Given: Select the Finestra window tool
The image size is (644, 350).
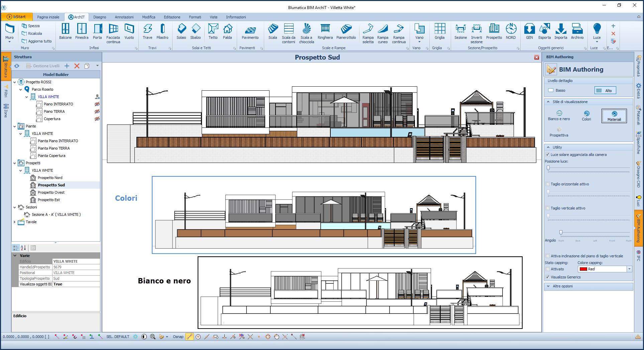Looking at the screenshot, I should [82, 32].
